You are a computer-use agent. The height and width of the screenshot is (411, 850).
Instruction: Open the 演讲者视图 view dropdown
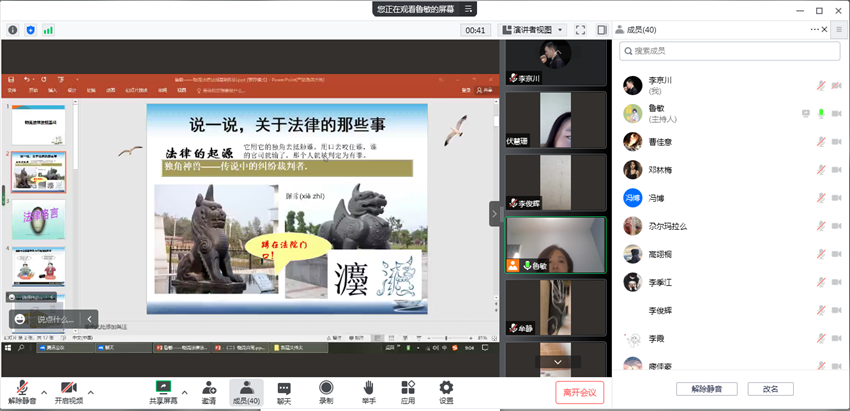[533, 30]
